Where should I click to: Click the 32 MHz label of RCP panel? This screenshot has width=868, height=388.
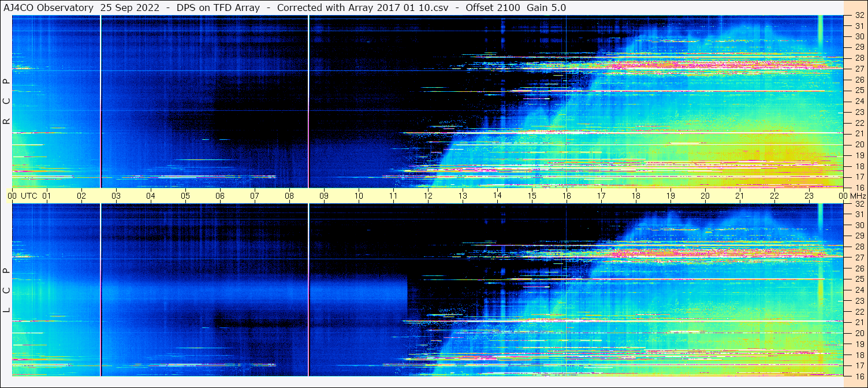(859, 16)
